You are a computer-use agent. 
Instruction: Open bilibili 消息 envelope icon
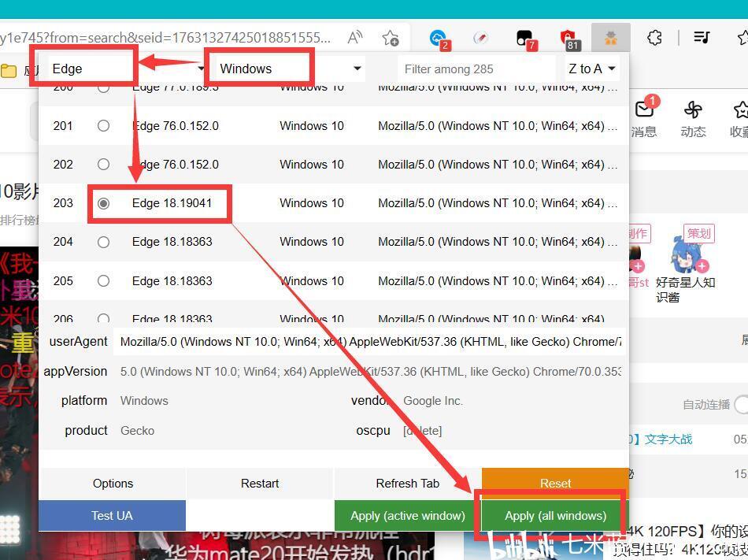645,109
